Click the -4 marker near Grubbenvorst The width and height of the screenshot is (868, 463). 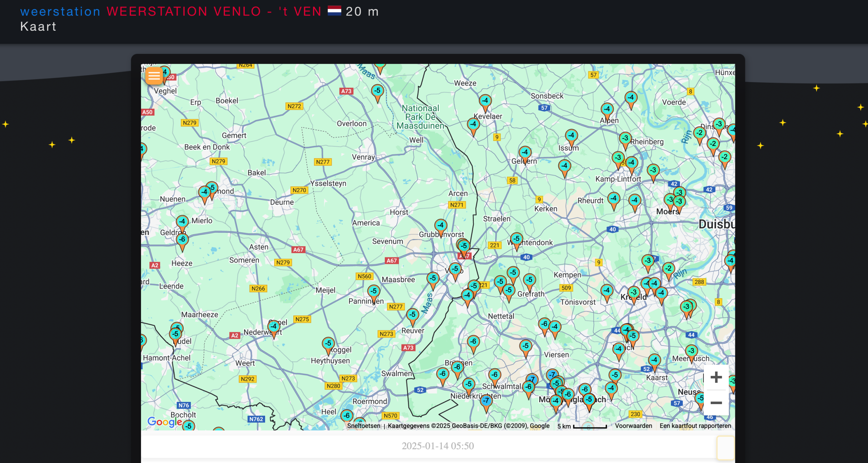[441, 226]
